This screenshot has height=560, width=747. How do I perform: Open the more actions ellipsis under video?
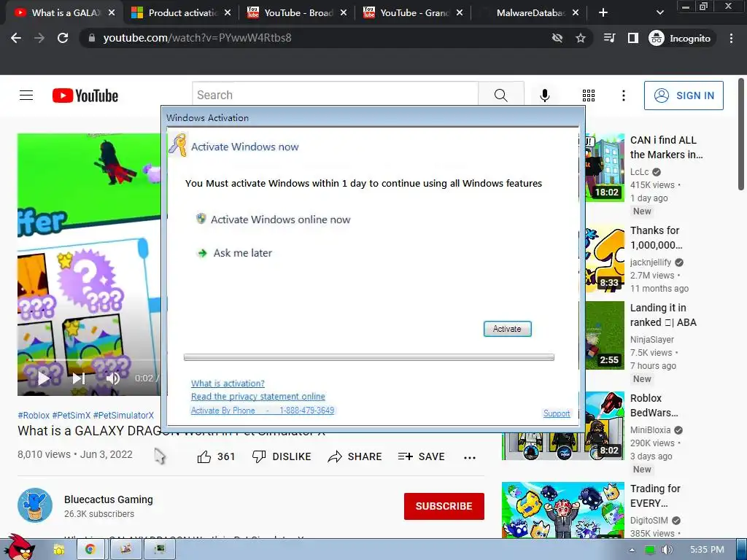coord(470,457)
